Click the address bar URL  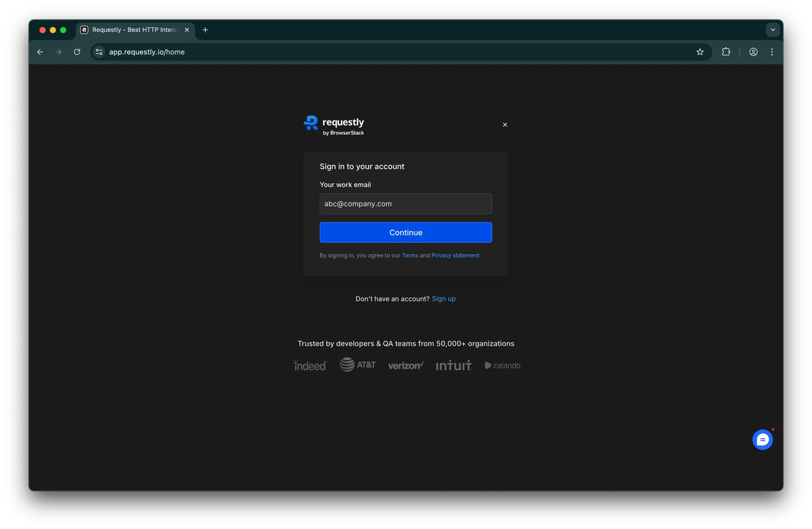pyautogui.click(x=147, y=52)
